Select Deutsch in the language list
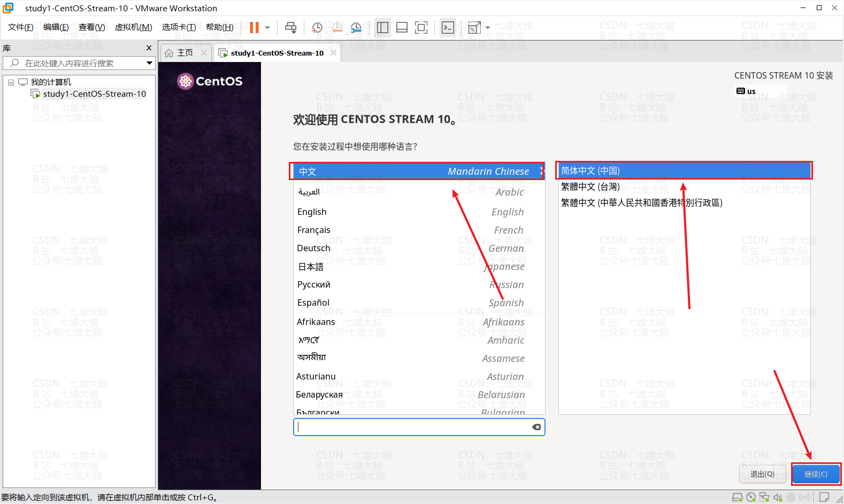844x504 pixels. [x=419, y=248]
